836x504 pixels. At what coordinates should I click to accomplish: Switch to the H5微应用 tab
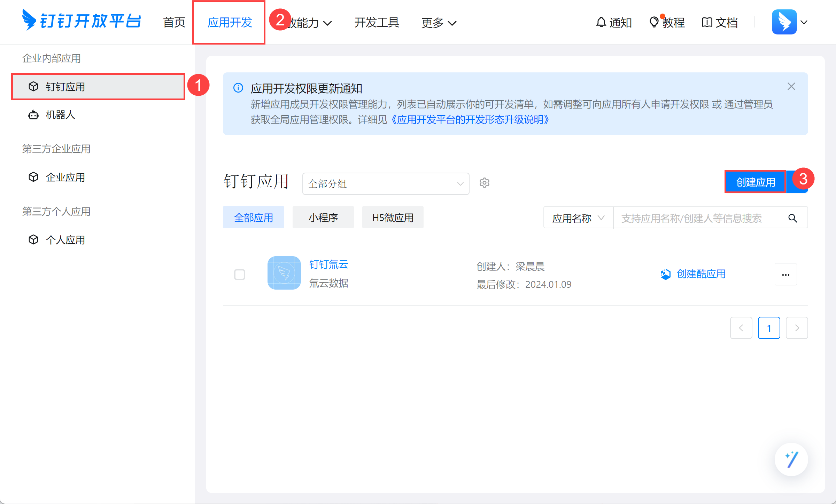393,218
